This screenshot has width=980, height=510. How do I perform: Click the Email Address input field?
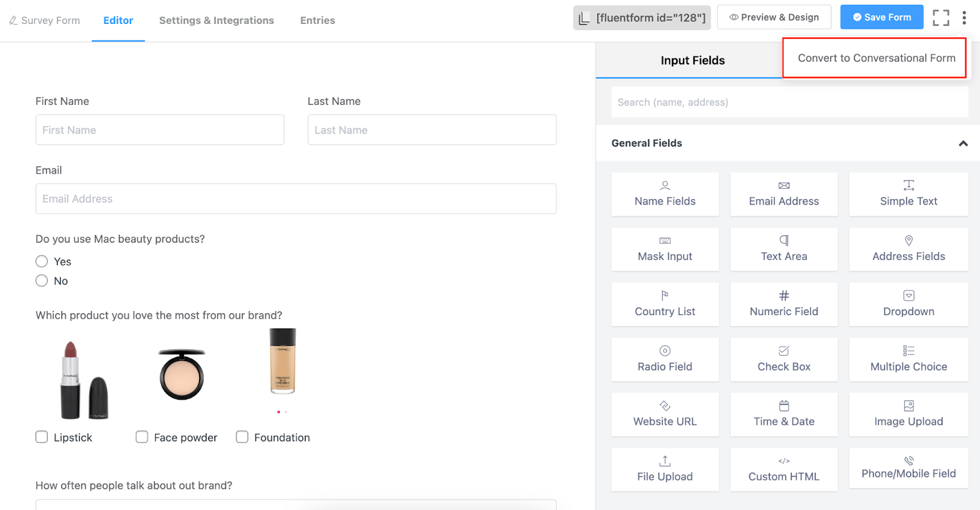tap(296, 199)
